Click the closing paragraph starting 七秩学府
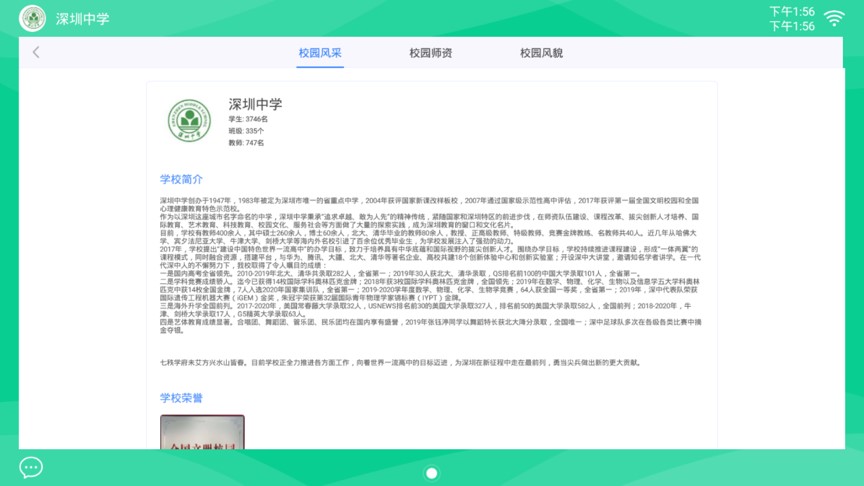The image size is (864, 486). pos(401,363)
